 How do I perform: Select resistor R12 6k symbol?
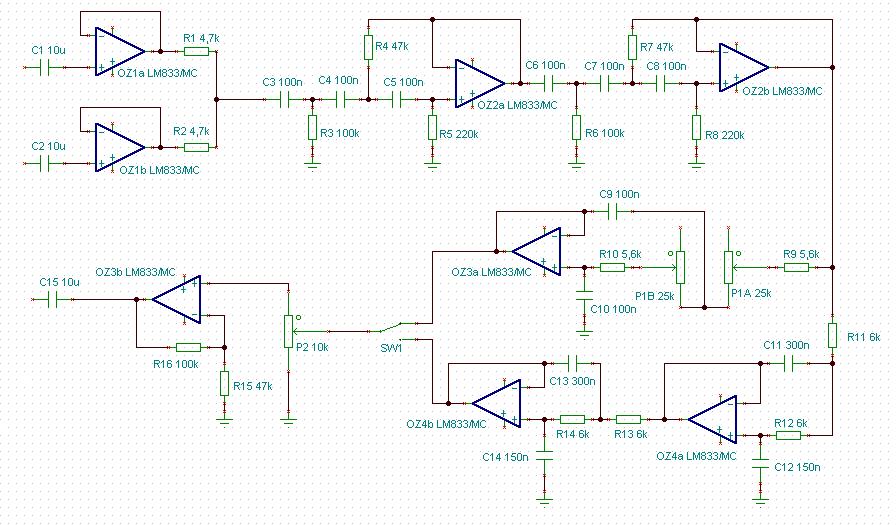coord(789,435)
